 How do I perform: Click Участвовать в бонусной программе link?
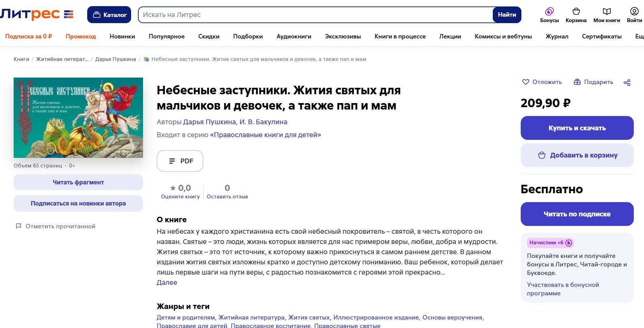pyautogui.click(x=563, y=289)
